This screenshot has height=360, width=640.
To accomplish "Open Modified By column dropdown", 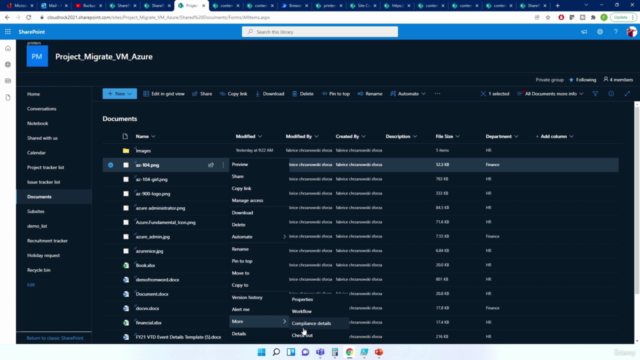I will (x=302, y=136).
